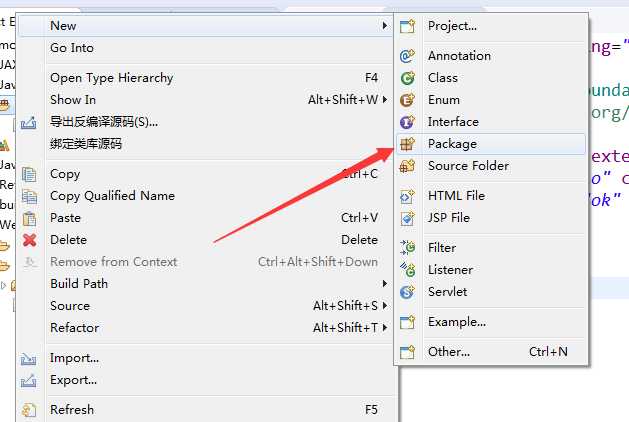Select Copy Qualified Name
This screenshot has height=422, width=629.
[x=112, y=196]
